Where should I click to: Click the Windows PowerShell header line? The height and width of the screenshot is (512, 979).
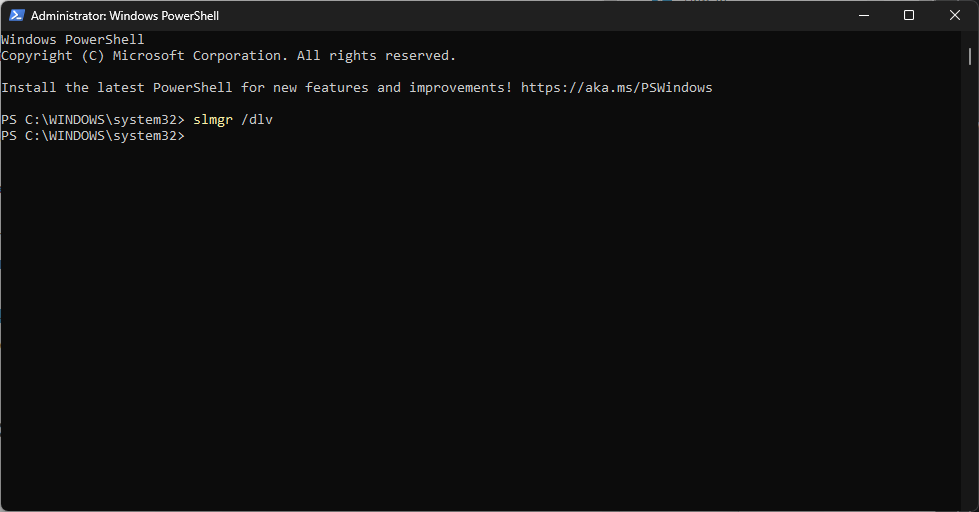coord(72,39)
